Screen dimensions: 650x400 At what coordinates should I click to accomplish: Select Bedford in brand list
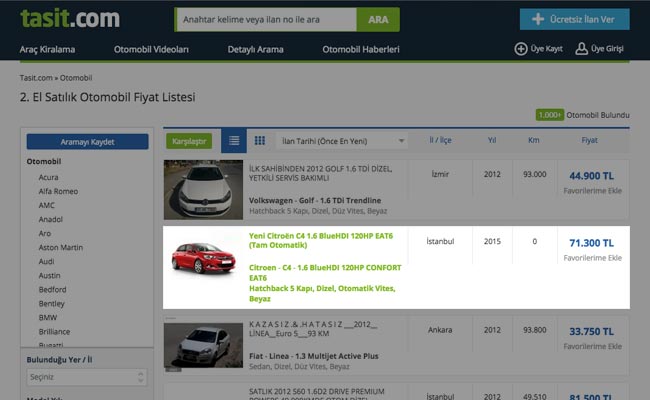tap(52, 290)
